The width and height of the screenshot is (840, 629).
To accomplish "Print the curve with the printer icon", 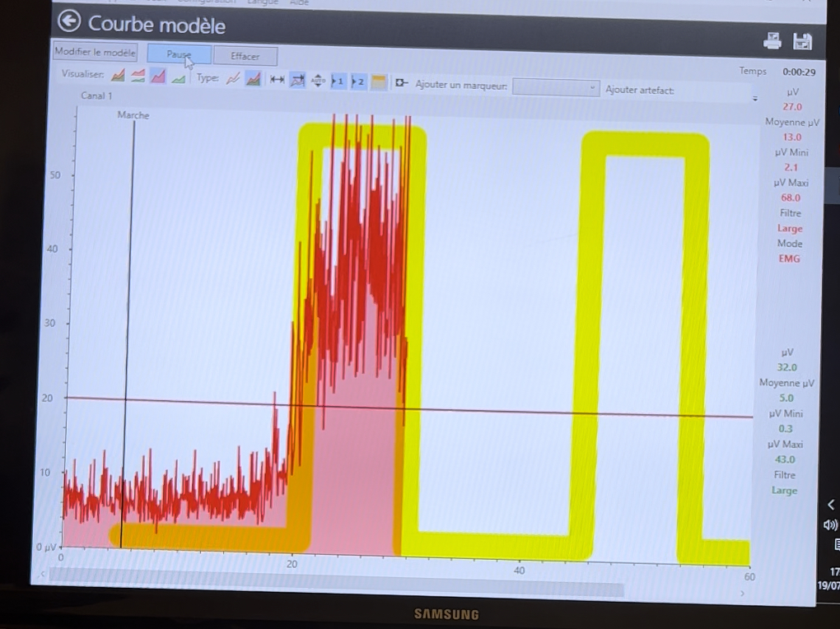I will (772, 40).
